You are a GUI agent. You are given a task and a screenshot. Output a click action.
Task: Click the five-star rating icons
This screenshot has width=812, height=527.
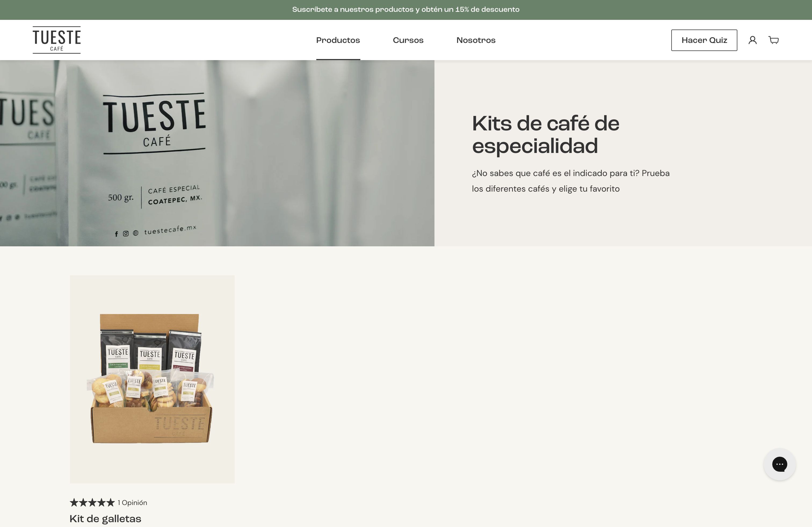click(x=92, y=503)
